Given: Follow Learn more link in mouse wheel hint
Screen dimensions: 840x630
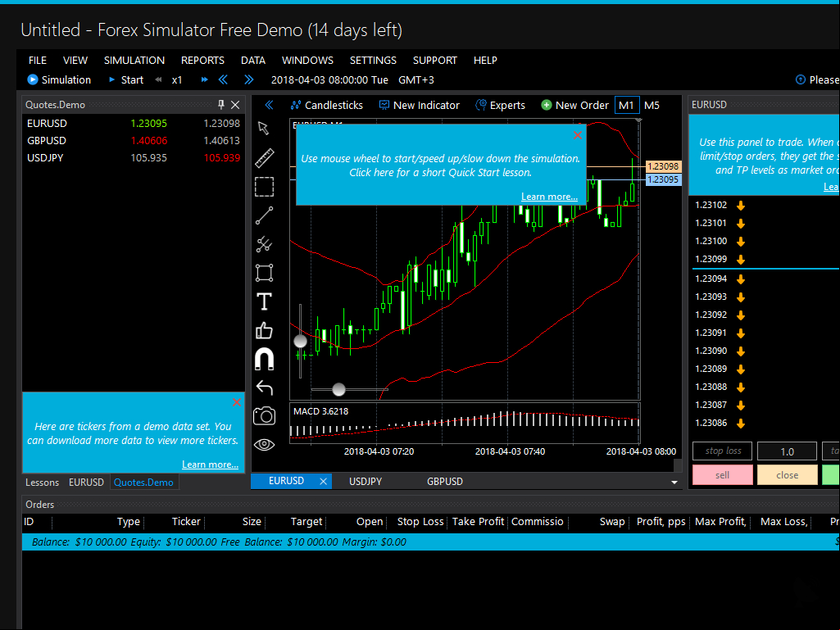Looking at the screenshot, I should pyautogui.click(x=549, y=197).
